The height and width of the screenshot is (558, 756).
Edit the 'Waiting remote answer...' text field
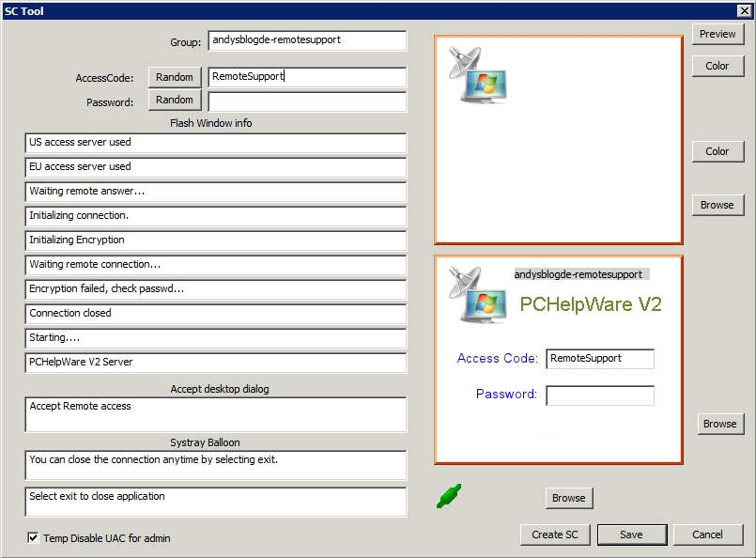tap(216, 191)
